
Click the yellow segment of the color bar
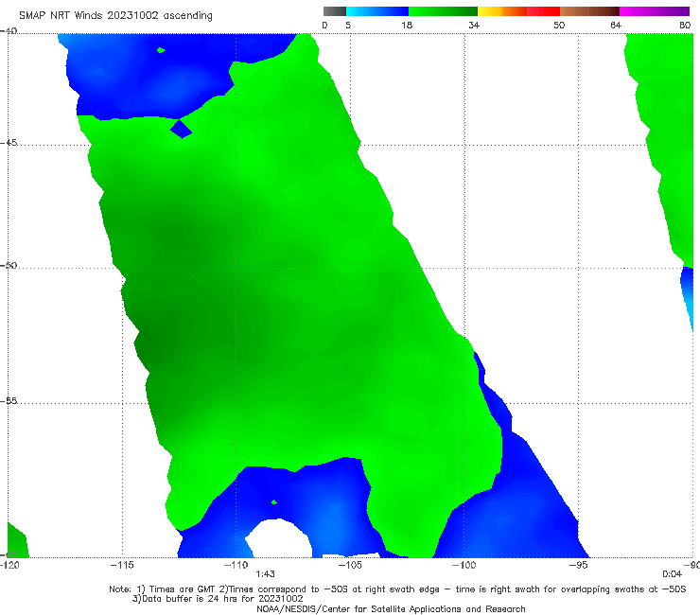(490, 11)
